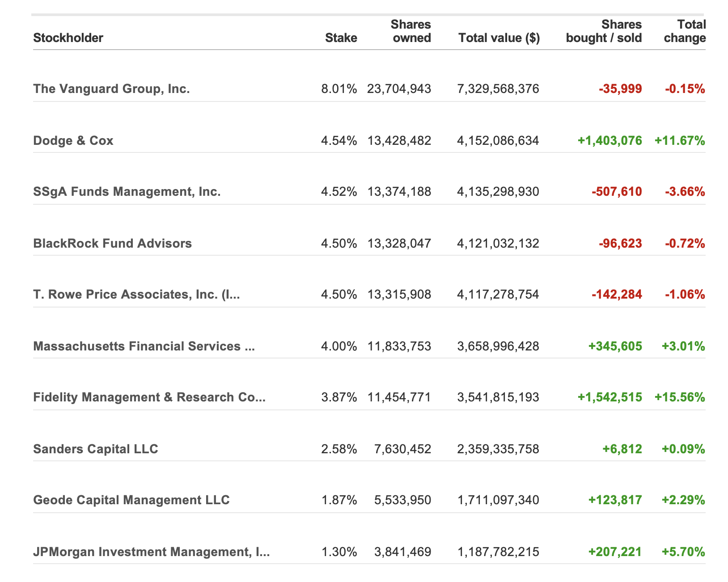Select SSgA's -507,610 shares sold value
Screen dimensions: 728x582
point(616,192)
